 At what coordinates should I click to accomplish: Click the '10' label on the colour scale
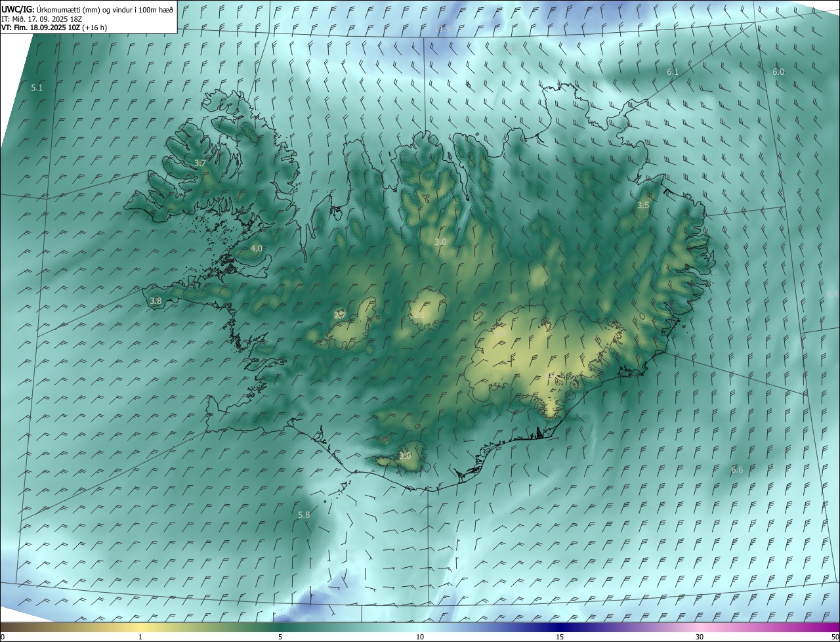[420, 637]
